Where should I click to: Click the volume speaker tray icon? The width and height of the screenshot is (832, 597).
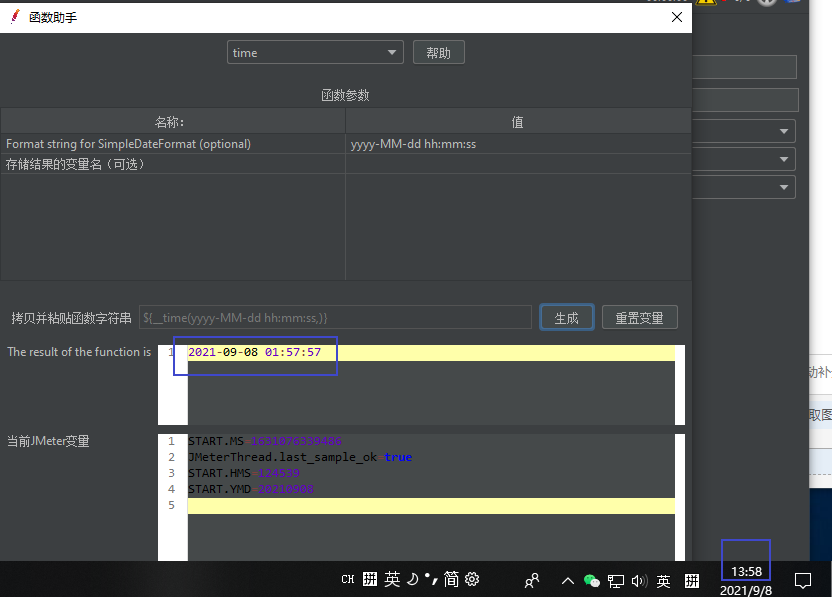click(639, 581)
